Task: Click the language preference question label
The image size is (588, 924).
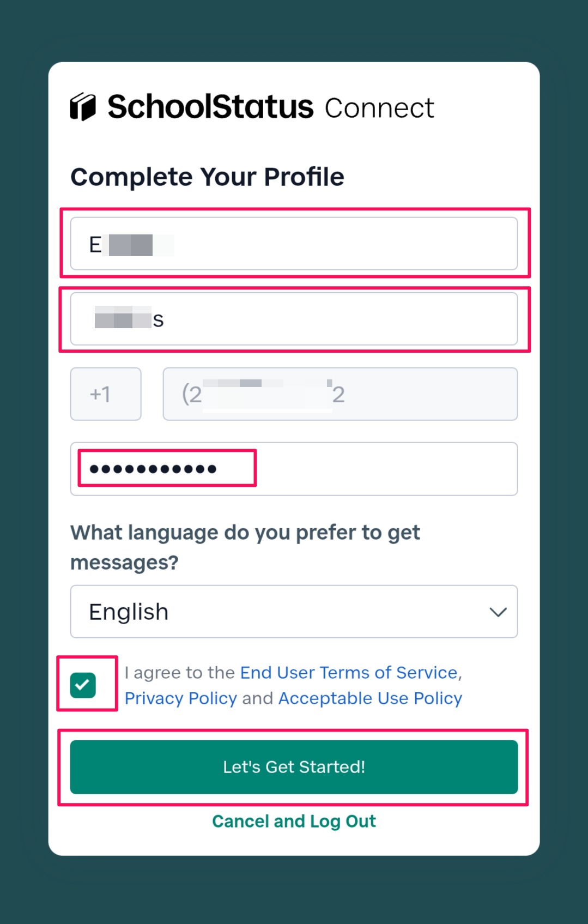Action: click(245, 547)
